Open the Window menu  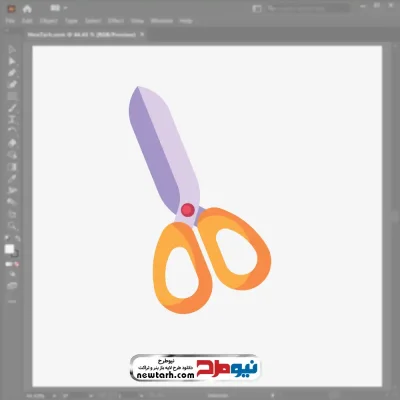pyautogui.click(x=162, y=21)
